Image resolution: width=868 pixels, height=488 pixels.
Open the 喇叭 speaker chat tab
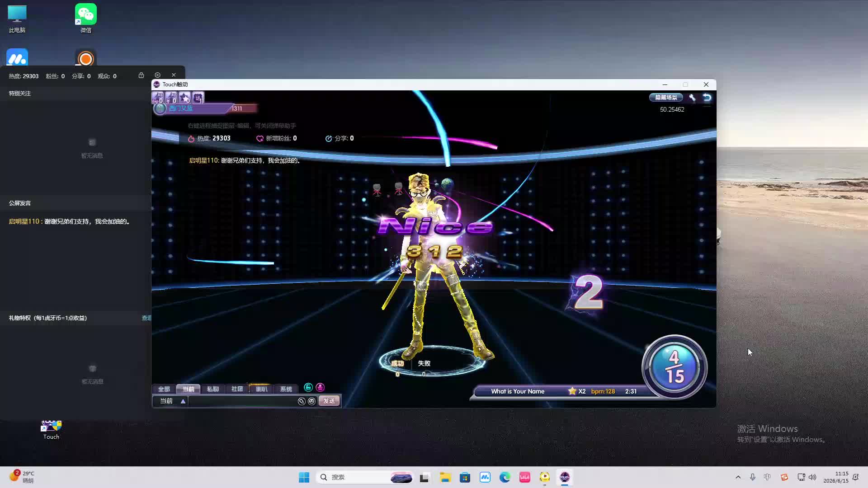pyautogui.click(x=262, y=389)
